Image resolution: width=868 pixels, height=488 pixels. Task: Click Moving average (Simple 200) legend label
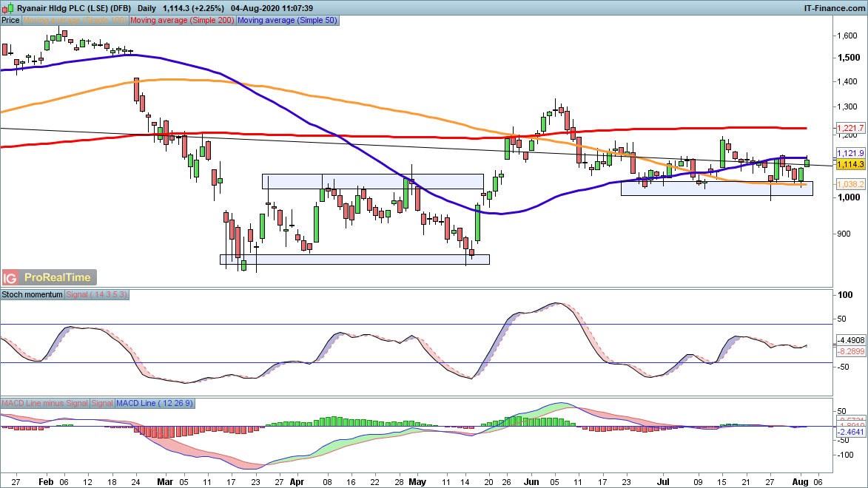tap(182, 21)
